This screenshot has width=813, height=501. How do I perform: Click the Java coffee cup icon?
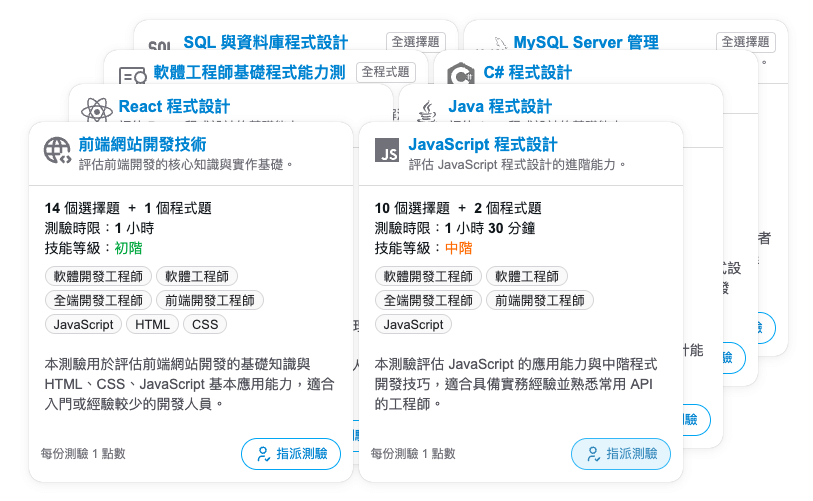click(x=427, y=111)
